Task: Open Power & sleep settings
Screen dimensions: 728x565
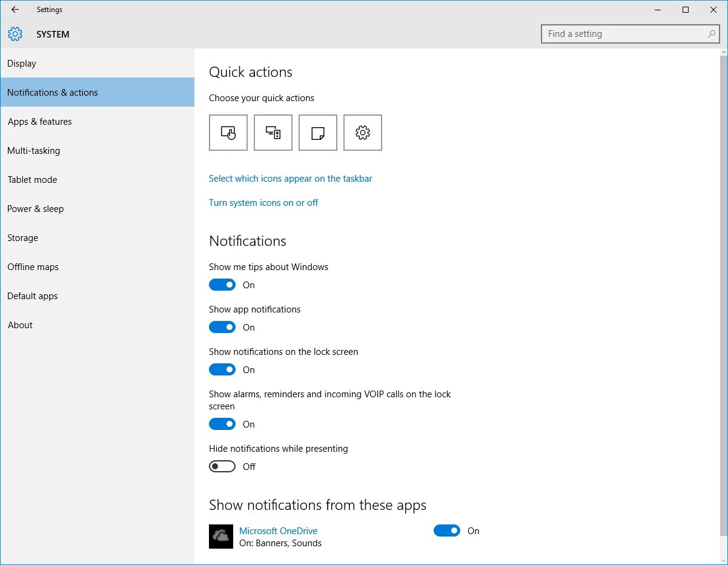Action: (98, 208)
